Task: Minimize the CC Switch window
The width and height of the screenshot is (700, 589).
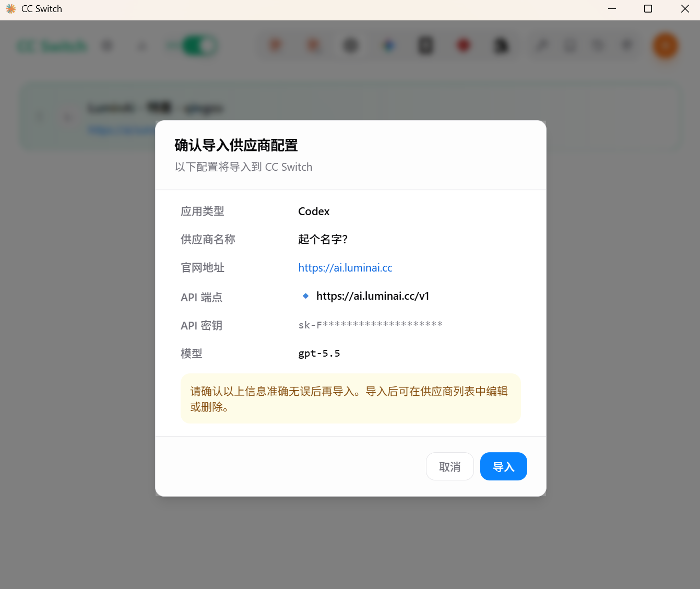Action: [x=612, y=9]
